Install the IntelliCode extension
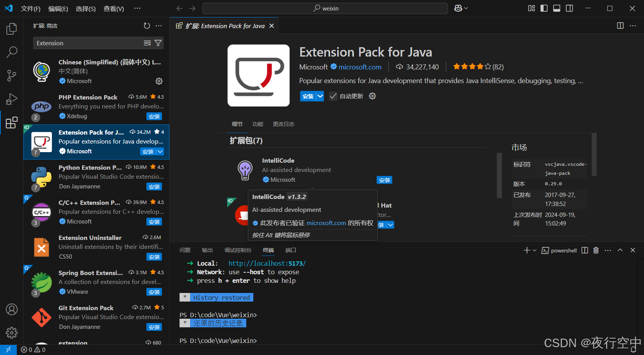This screenshot has width=644, height=355. 384,180
